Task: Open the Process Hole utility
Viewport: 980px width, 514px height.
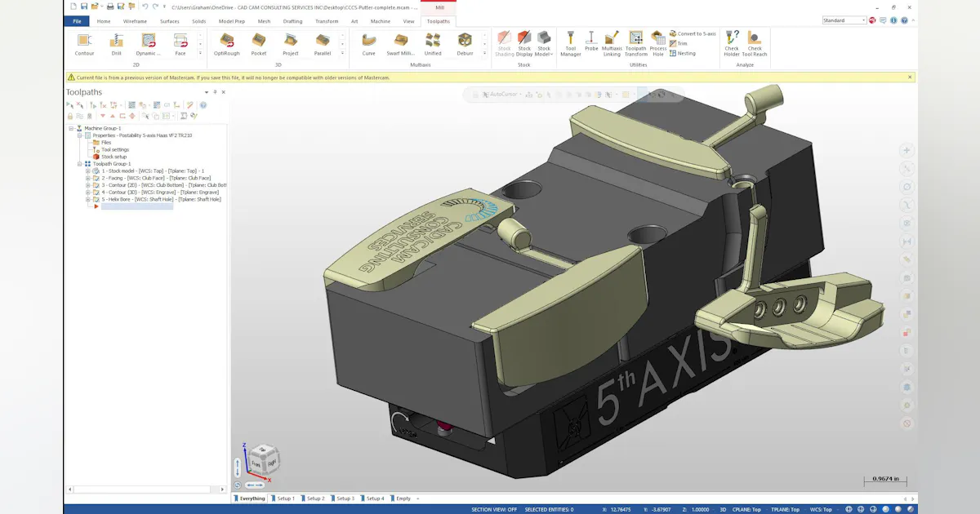Action: (658, 44)
